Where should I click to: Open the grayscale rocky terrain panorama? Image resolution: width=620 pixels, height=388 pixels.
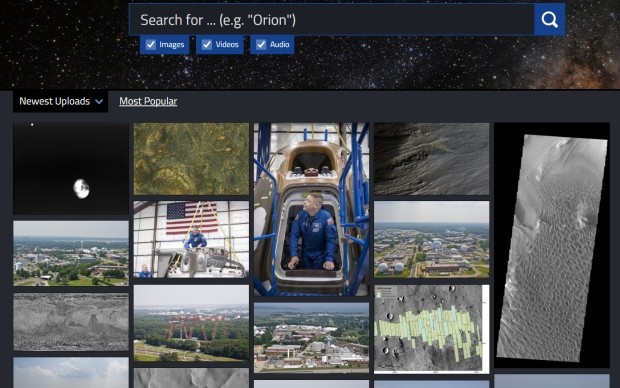click(71, 322)
